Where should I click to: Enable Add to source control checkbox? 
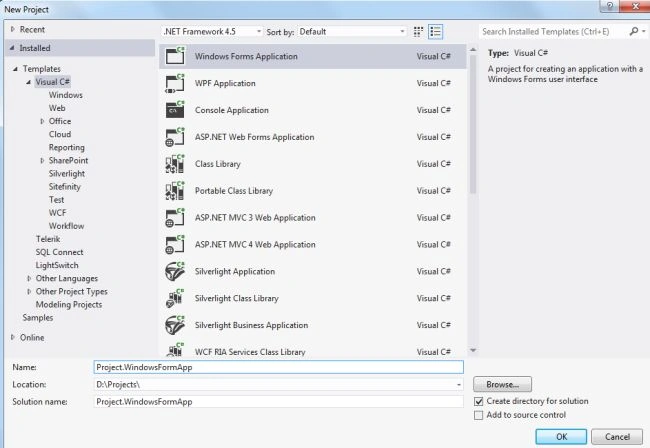point(478,415)
